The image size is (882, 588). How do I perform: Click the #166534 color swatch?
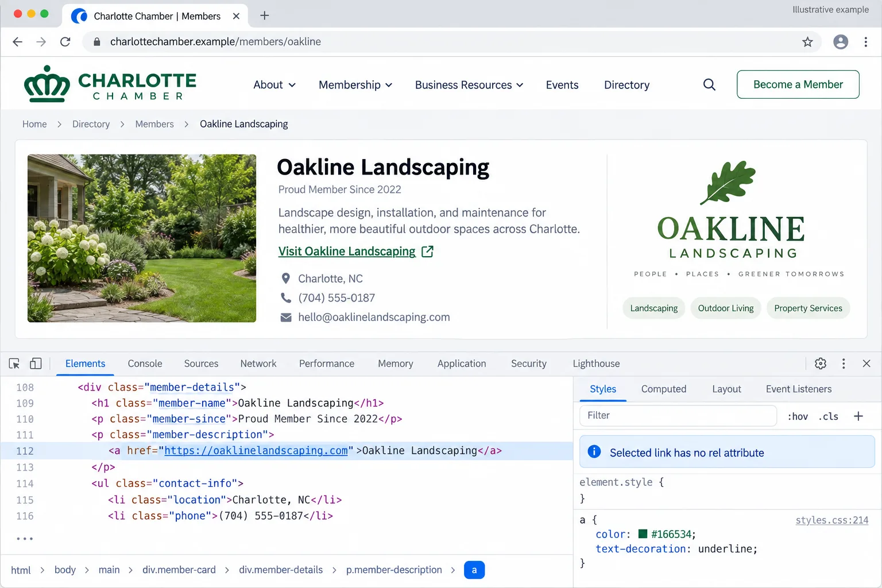click(x=643, y=534)
